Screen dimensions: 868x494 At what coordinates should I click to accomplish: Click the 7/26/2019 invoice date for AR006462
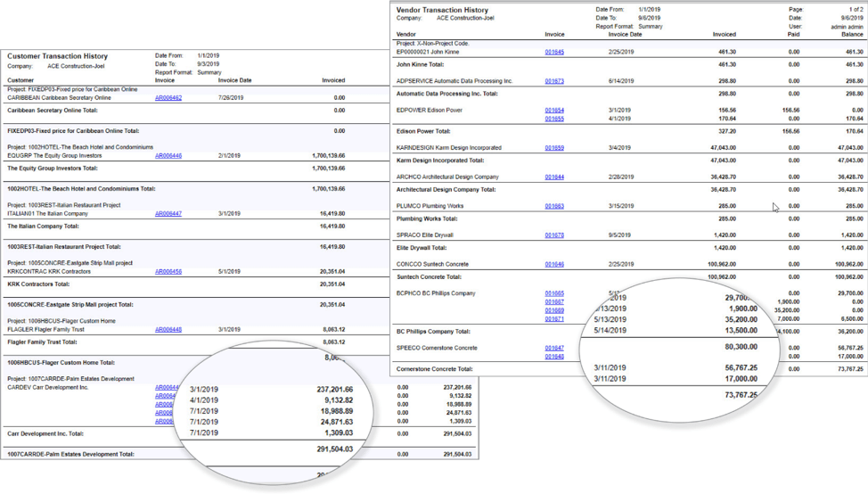coord(231,98)
